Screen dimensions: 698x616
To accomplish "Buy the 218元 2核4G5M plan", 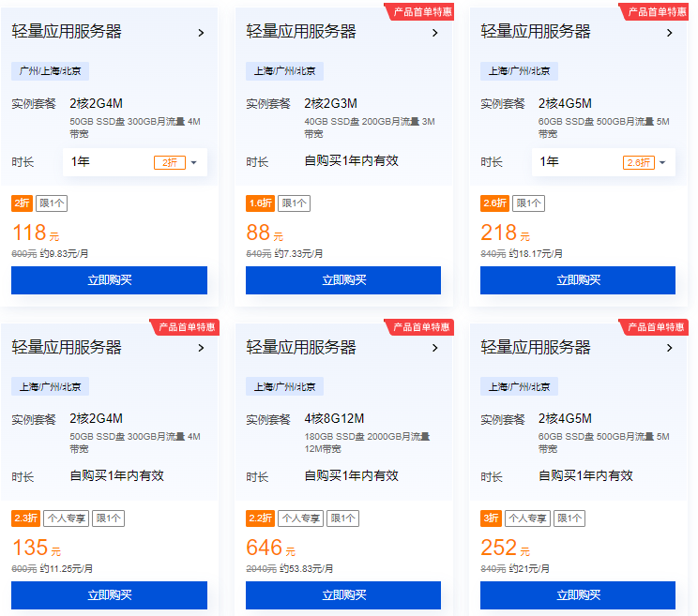I will coord(578,280).
